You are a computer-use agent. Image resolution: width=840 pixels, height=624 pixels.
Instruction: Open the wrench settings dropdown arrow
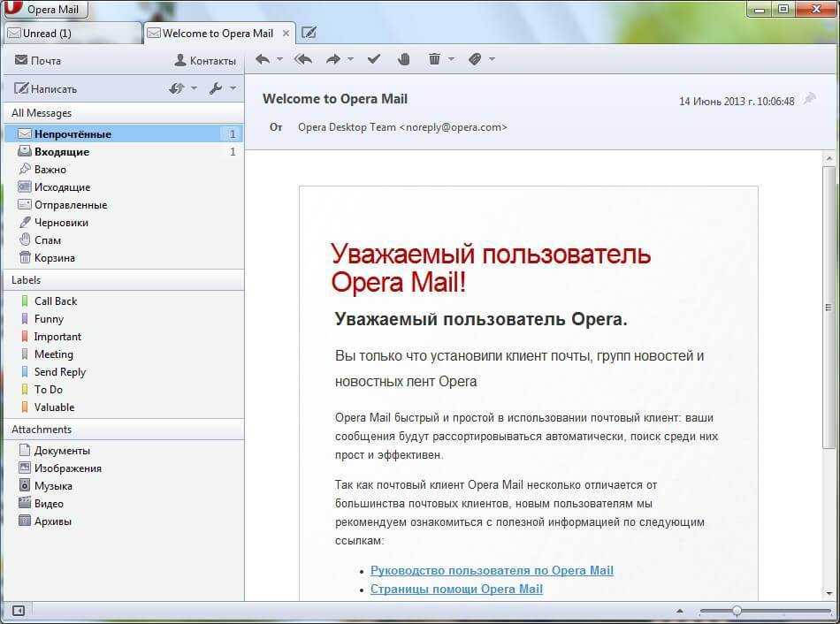coord(233,88)
